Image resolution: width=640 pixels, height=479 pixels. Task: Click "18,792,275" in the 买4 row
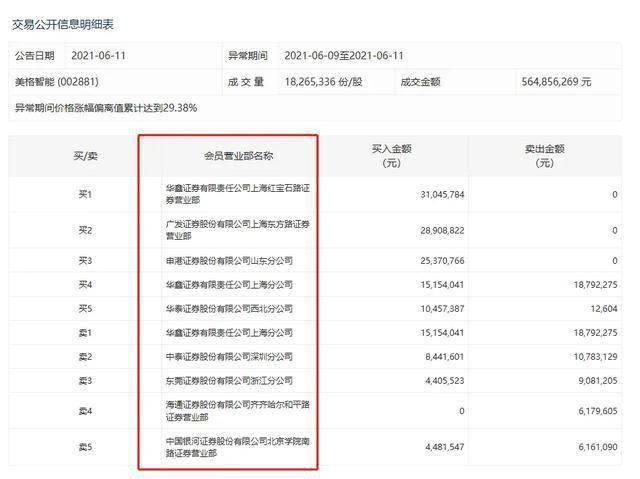(x=596, y=285)
